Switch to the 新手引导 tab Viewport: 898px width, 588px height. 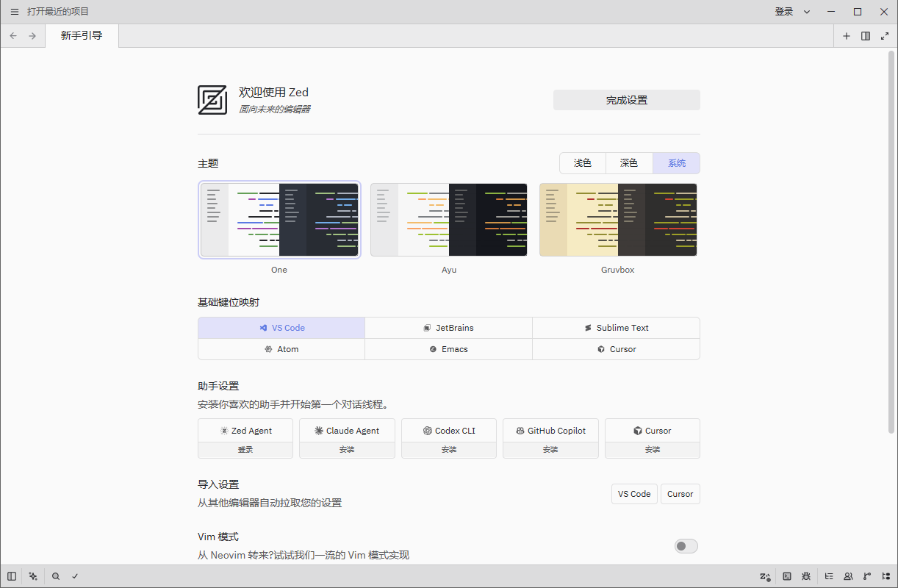82,36
